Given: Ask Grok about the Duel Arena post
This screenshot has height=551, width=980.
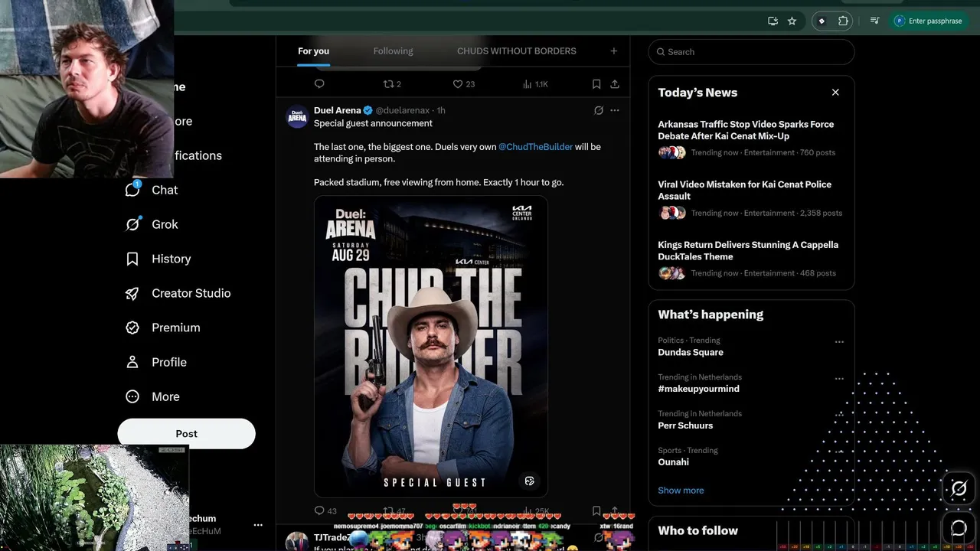Looking at the screenshot, I should [x=599, y=110].
